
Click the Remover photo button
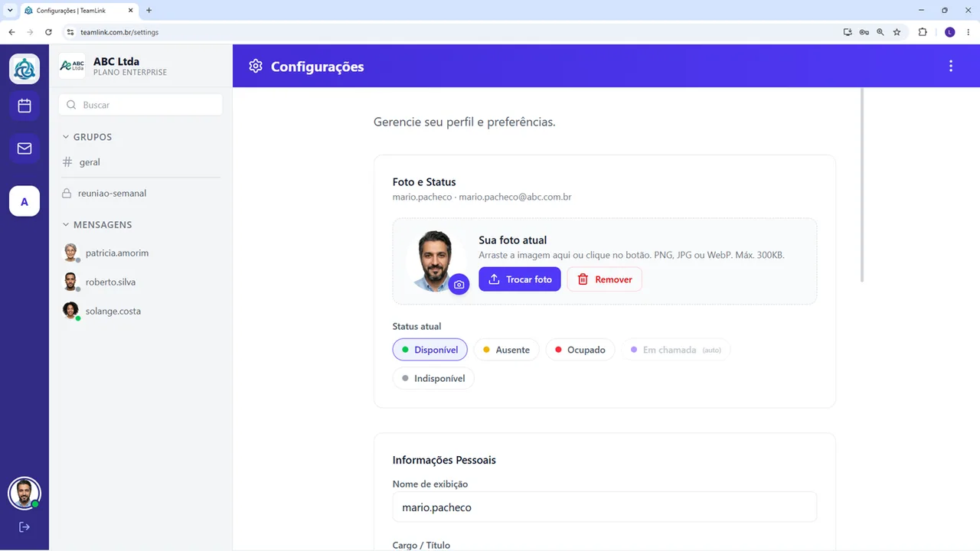tap(604, 279)
